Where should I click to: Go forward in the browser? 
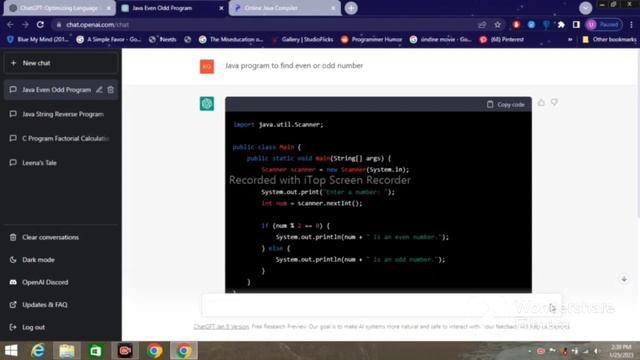tap(25, 24)
